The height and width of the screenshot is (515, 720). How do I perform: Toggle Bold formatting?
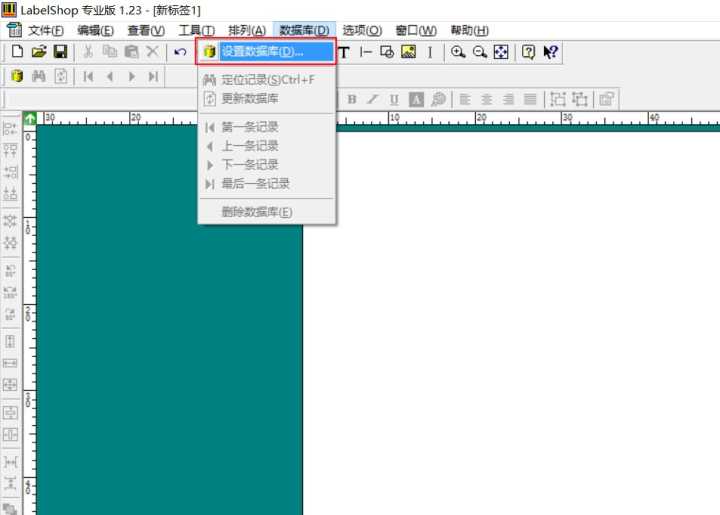[x=352, y=99]
